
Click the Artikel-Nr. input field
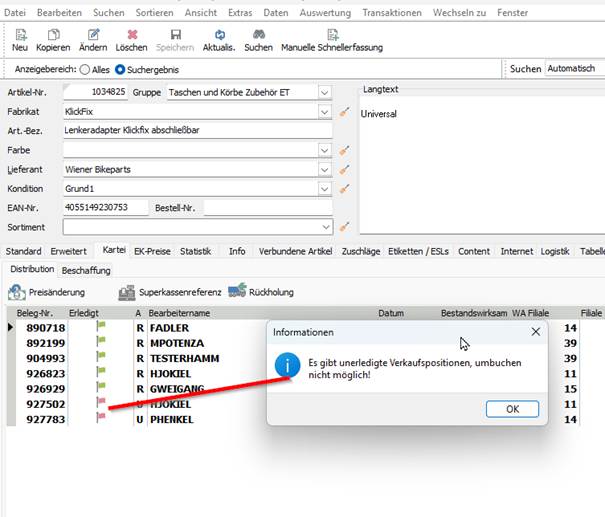95,92
